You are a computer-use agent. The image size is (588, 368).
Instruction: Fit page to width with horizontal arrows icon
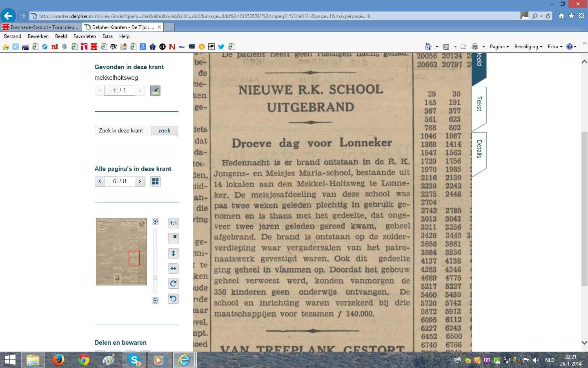click(174, 269)
